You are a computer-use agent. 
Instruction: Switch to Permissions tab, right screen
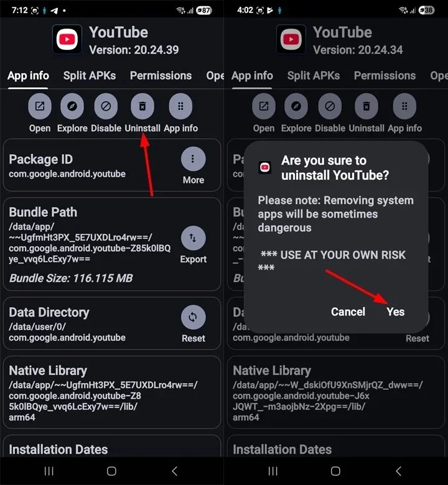(x=385, y=76)
